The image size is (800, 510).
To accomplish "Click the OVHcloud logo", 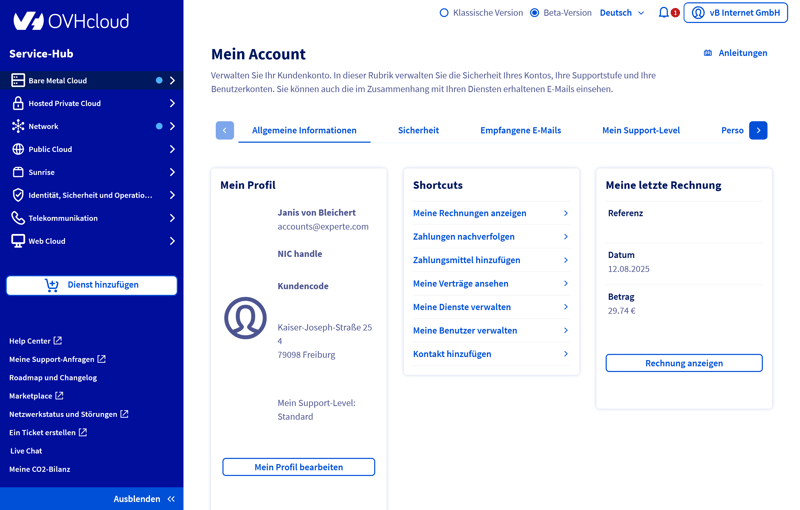I will click(x=57, y=20).
